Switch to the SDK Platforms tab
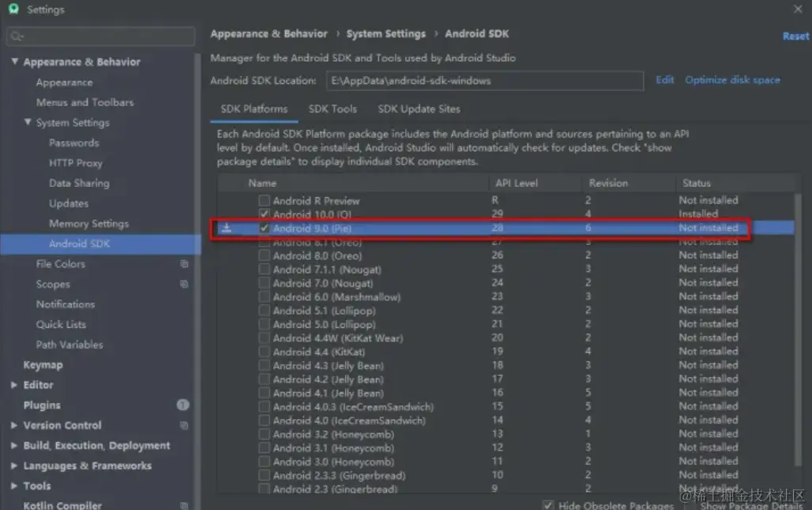This screenshot has width=812, height=510. tap(254, 109)
